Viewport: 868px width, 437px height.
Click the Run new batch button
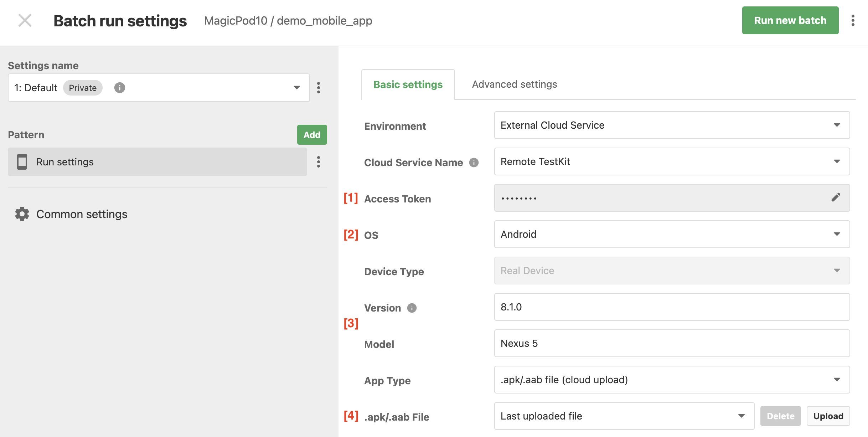790,20
